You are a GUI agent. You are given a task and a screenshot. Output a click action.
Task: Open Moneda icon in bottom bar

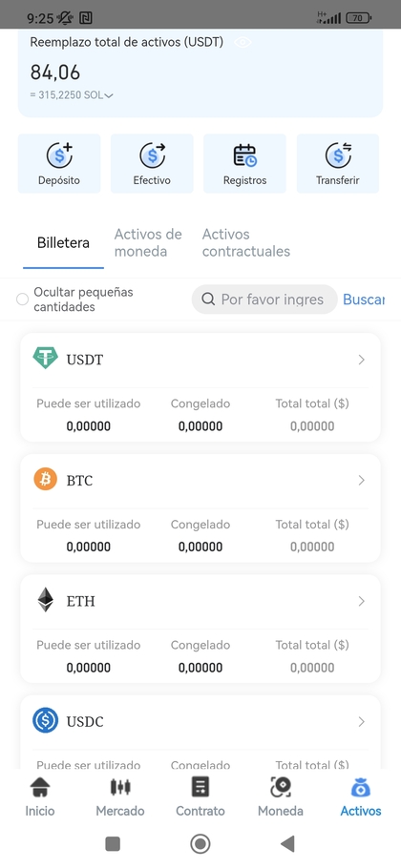click(281, 787)
